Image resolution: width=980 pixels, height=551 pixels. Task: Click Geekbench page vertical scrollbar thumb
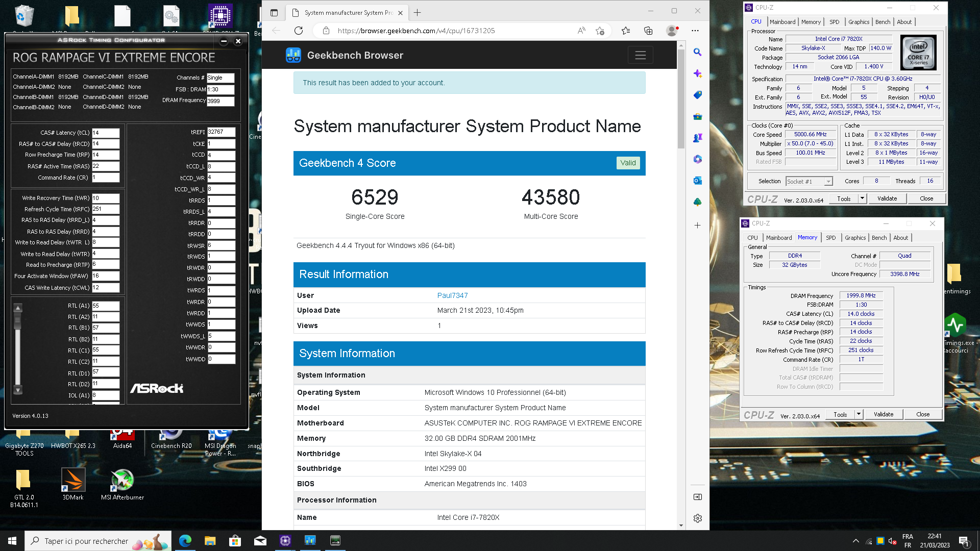coord(680,99)
